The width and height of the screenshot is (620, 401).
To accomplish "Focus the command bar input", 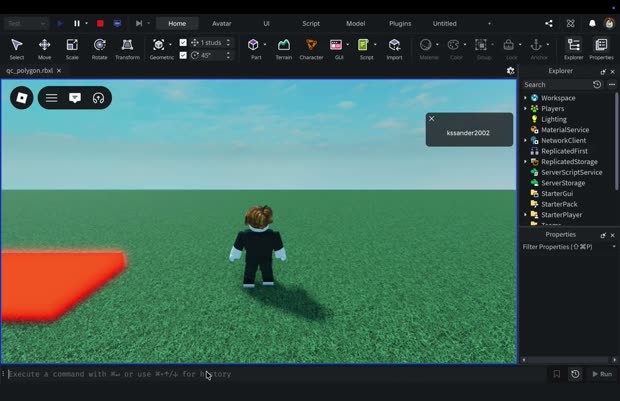I will tap(277, 374).
